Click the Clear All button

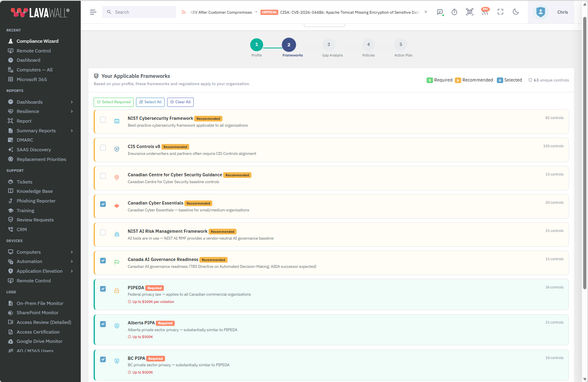180,102
